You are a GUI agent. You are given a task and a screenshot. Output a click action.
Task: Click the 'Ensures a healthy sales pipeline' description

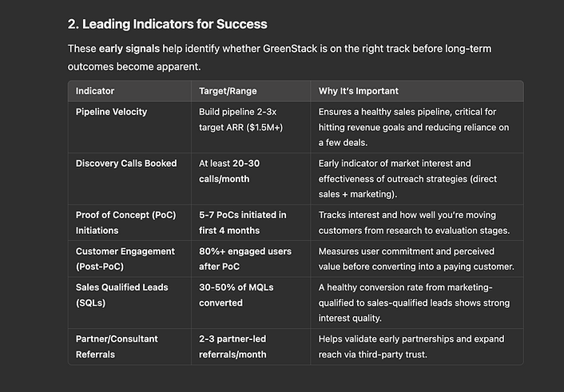(414, 127)
